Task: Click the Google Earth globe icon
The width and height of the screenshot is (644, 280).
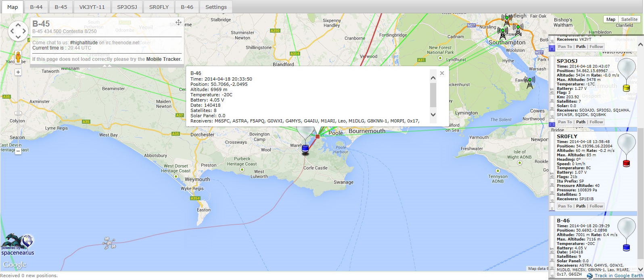Action: coord(590,276)
